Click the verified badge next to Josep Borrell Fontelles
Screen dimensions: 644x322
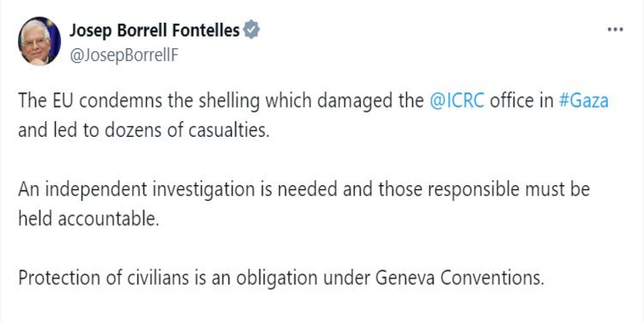pos(250,29)
